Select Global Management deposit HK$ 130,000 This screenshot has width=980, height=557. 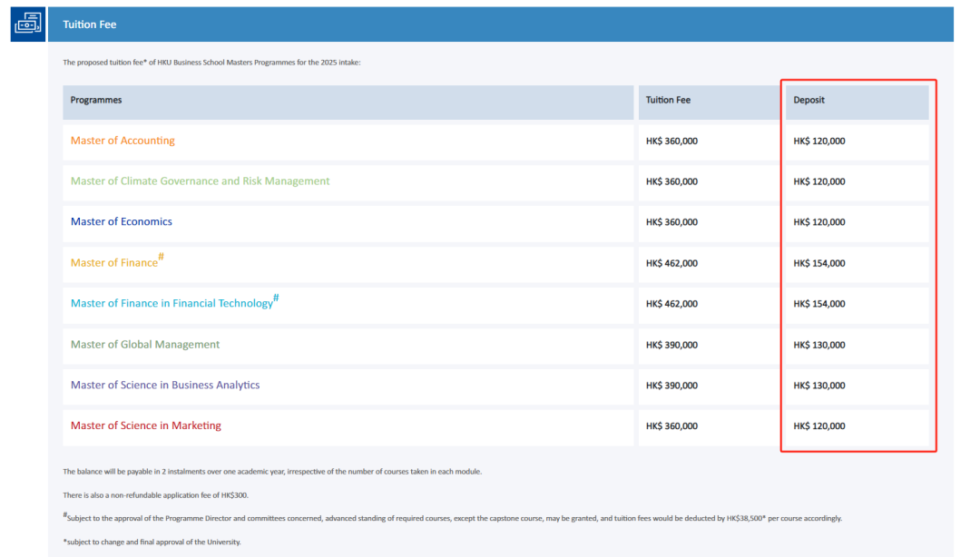[819, 345]
